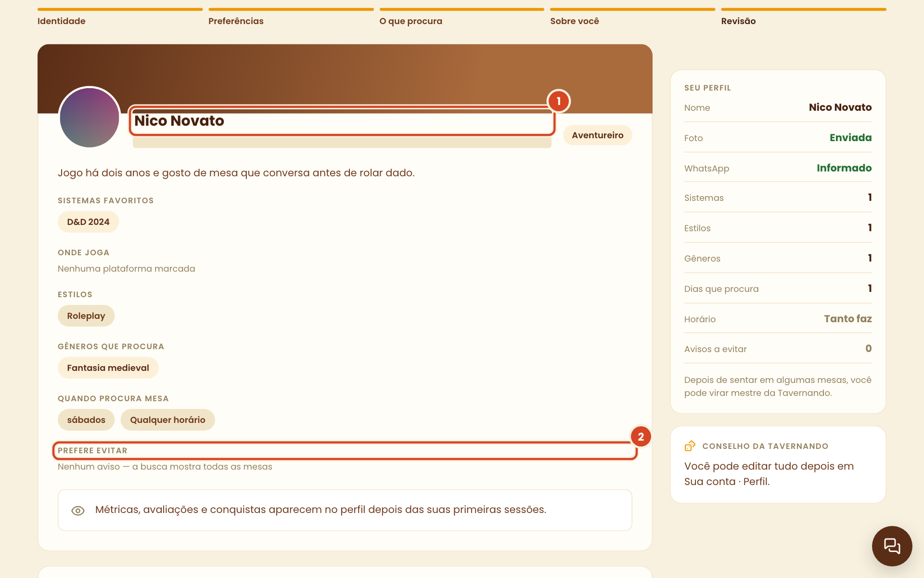The width and height of the screenshot is (924, 578).
Task: Click the bio text about playing two years
Action: tap(236, 173)
